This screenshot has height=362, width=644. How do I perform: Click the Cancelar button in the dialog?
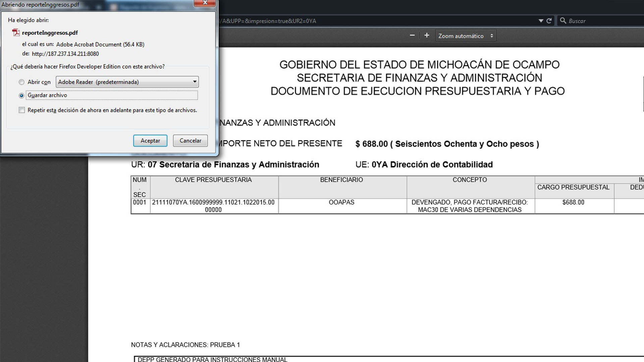click(x=190, y=141)
